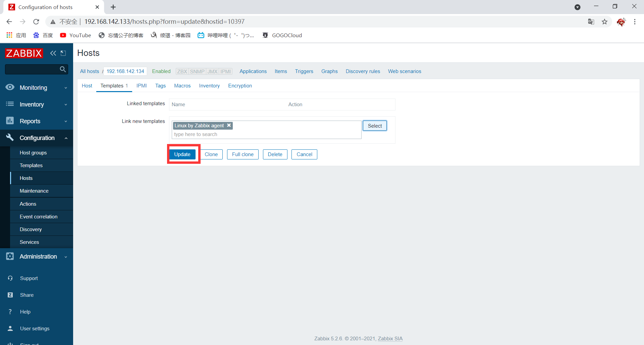Click the Full clone button
This screenshot has width=644, height=345.
[243, 154]
